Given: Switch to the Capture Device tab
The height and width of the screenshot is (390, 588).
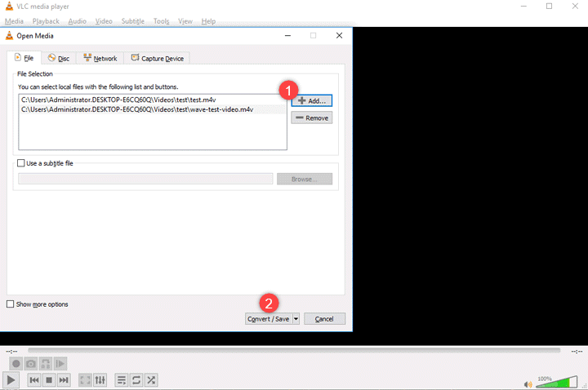Looking at the screenshot, I should 157,59.
